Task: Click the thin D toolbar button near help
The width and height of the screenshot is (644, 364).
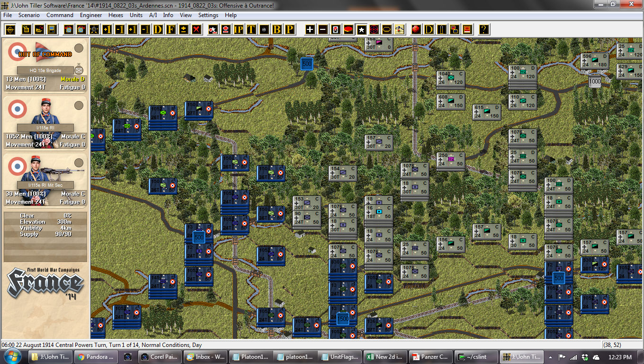Action: (429, 29)
